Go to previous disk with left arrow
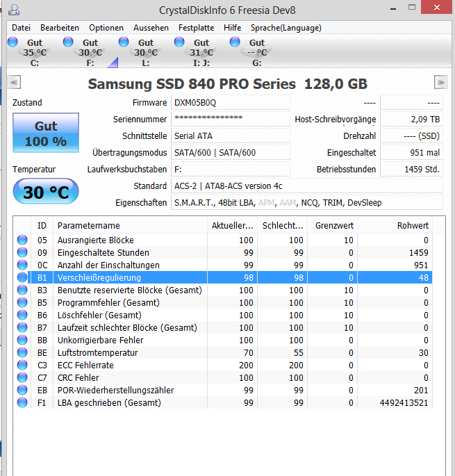 (14, 82)
